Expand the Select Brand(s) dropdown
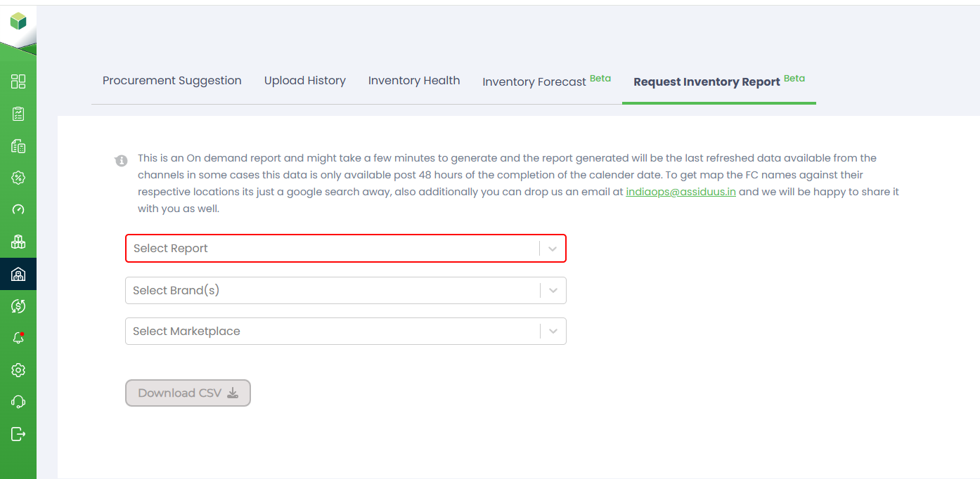This screenshot has width=980, height=479. pyautogui.click(x=345, y=291)
